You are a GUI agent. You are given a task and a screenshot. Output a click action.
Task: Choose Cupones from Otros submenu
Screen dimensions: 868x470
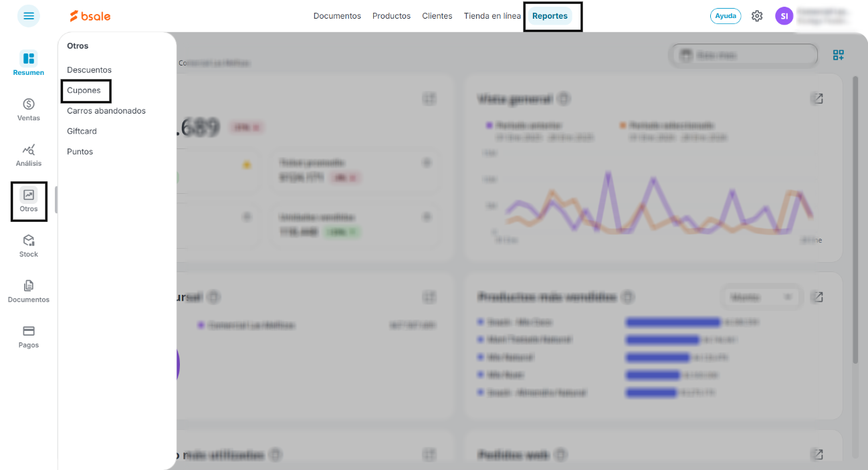click(84, 90)
